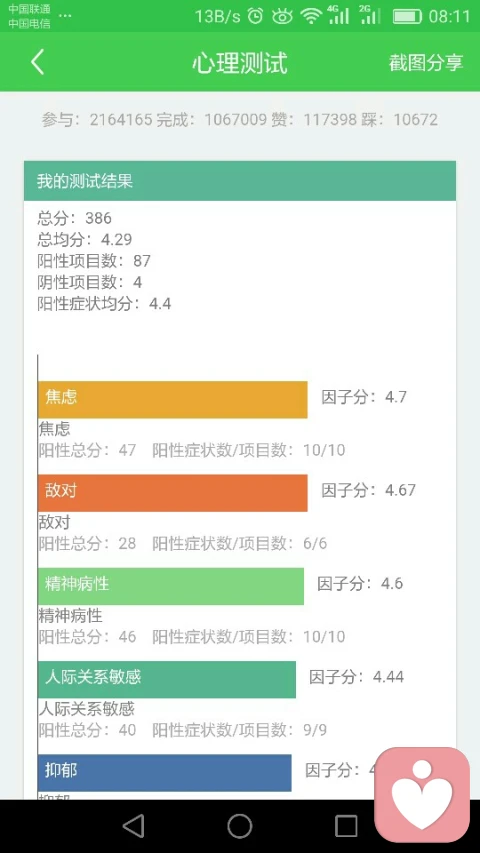The image size is (480, 853).
Task: Tap the back arrow in header
Action: [x=37, y=62]
